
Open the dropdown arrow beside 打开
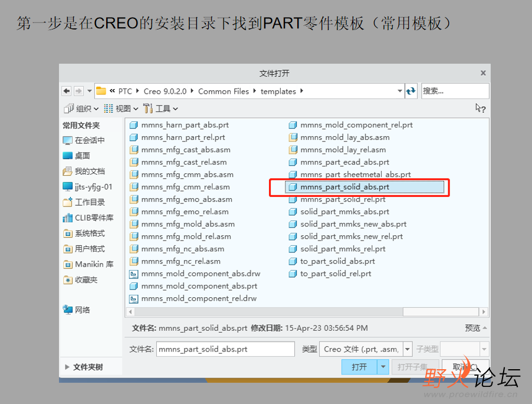pos(383,367)
